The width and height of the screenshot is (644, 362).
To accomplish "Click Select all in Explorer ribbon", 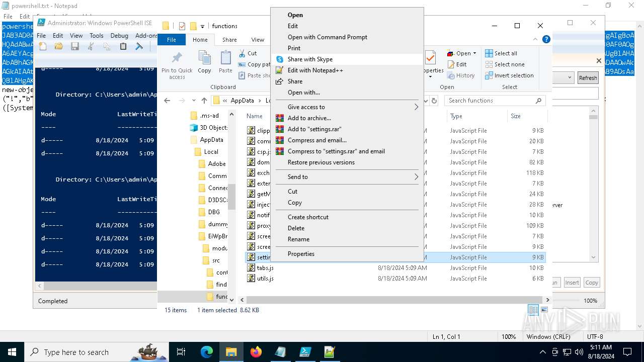I will tap(501, 53).
